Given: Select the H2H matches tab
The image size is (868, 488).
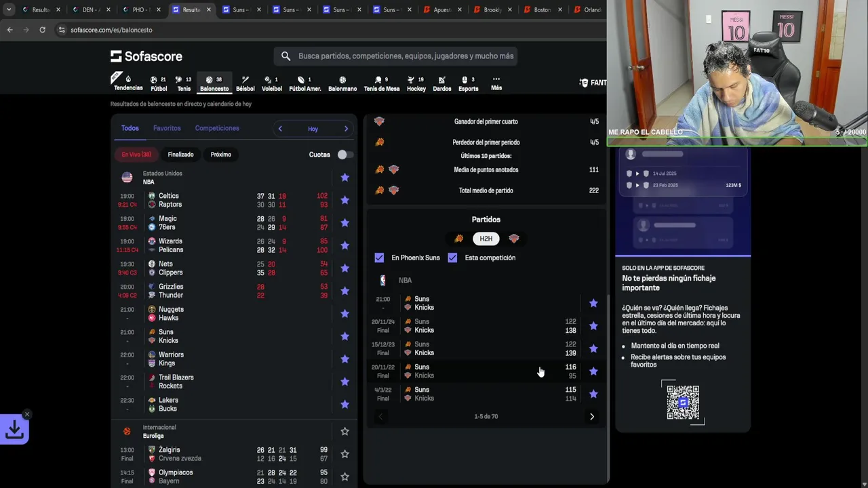Looking at the screenshot, I should click(x=486, y=239).
